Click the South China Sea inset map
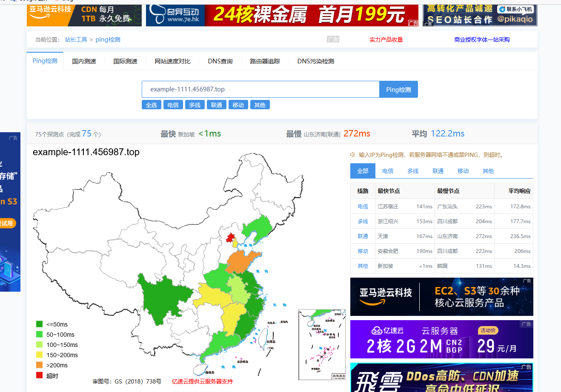 pyautogui.click(x=322, y=344)
